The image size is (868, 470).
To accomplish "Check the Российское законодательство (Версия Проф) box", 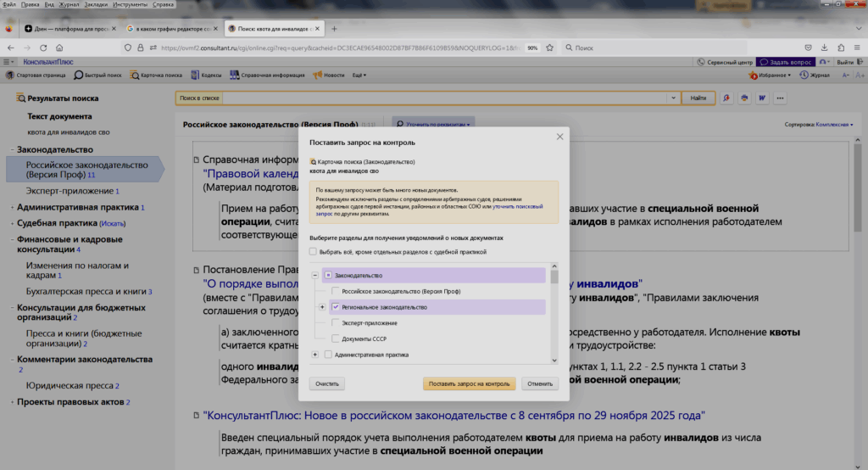I will [336, 291].
